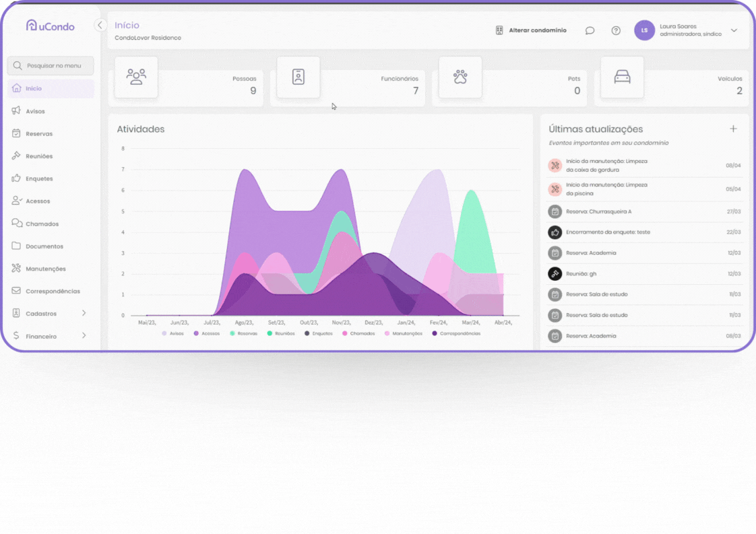Viewport: 756px width, 534px height.
Task: Click the 'Nov/23' axis label
Action: click(341, 323)
